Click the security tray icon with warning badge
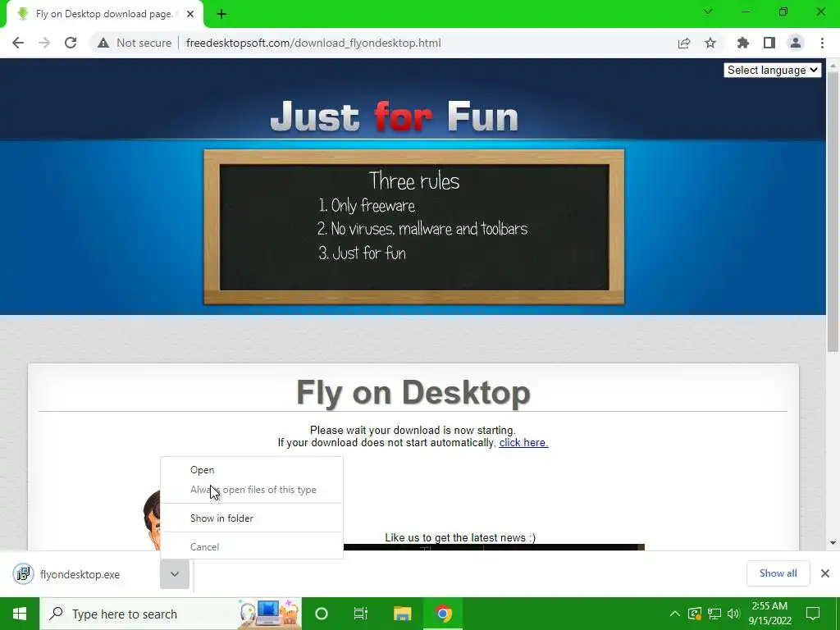Image resolution: width=840 pixels, height=630 pixels. click(x=695, y=614)
